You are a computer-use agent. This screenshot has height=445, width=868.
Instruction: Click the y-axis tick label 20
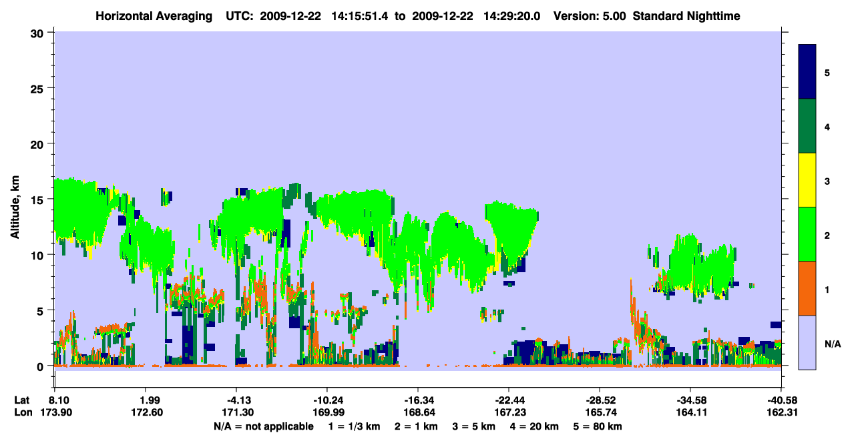point(38,143)
